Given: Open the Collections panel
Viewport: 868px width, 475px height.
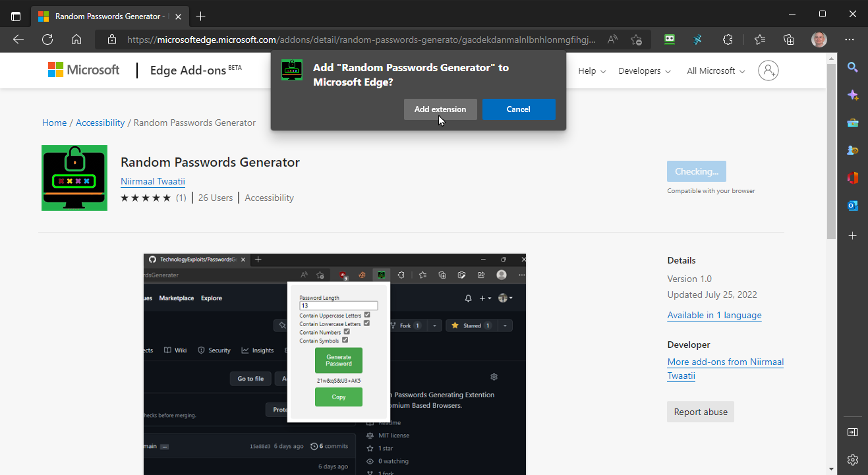Looking at the screenshot, I should point(789,40).
